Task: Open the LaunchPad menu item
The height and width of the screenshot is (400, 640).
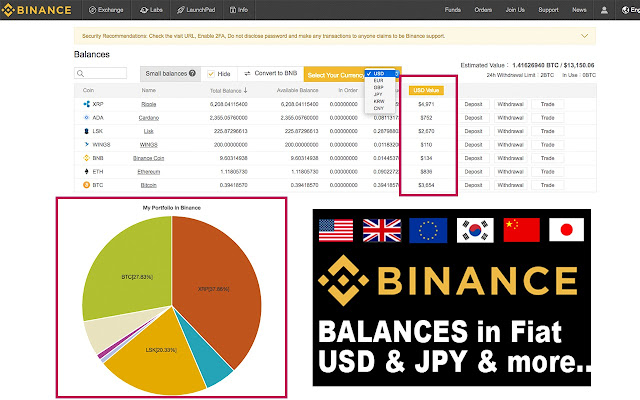Action: tap(196, 10)
